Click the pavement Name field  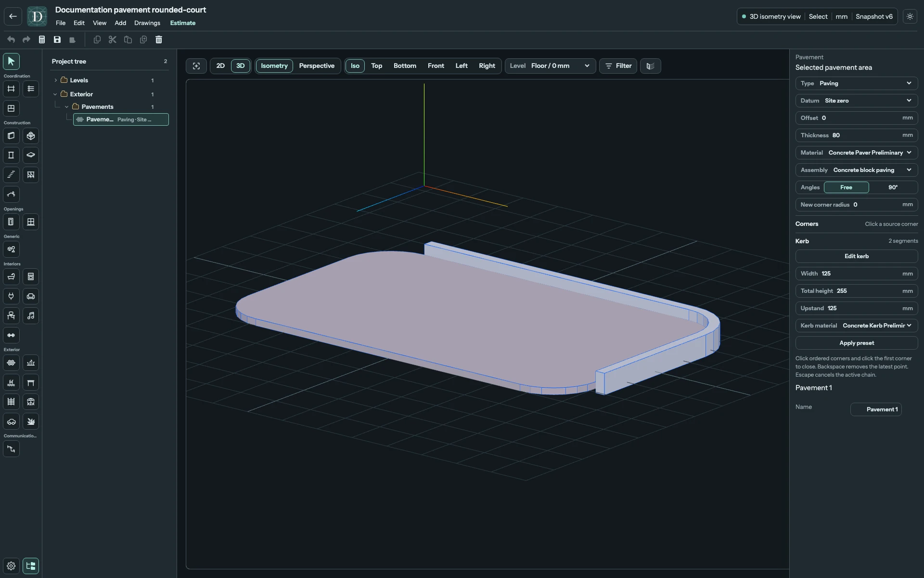[x=876, y=409]
